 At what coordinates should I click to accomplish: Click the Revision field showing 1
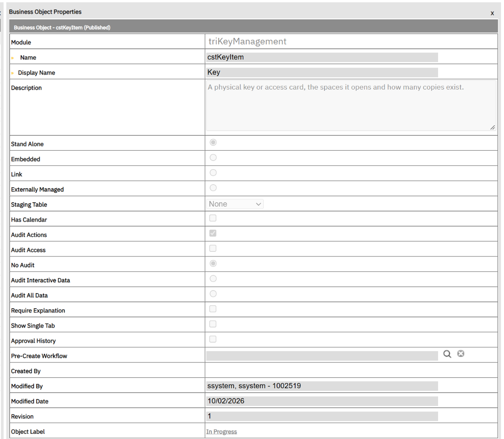tap(322, 416)
